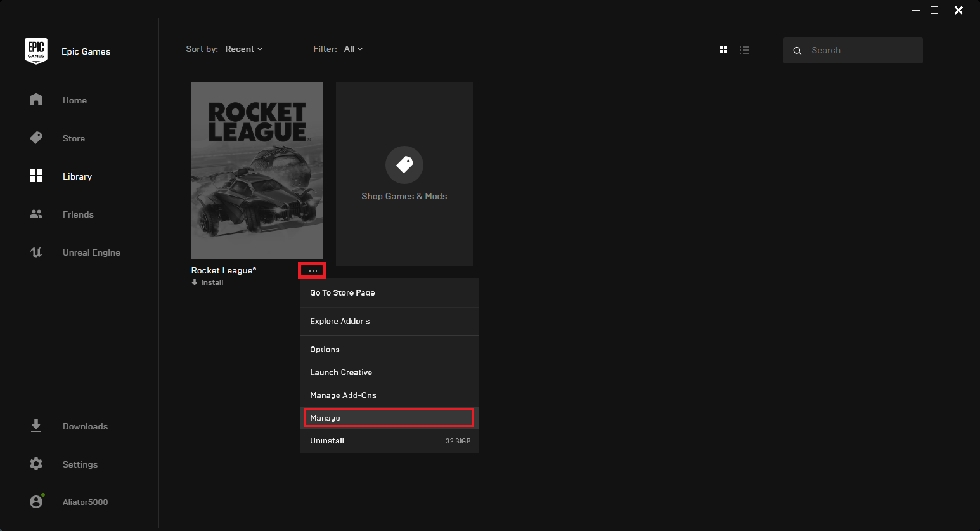
Task: Click the Aliator5000 profile avatar icon
Action: coord(36,501)
